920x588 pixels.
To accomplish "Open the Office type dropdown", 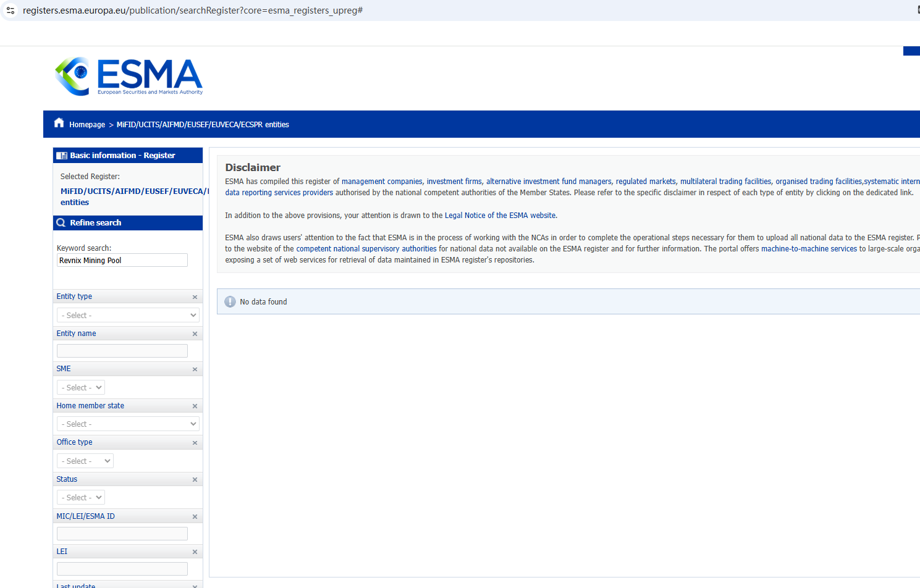I will pos(85,461).
